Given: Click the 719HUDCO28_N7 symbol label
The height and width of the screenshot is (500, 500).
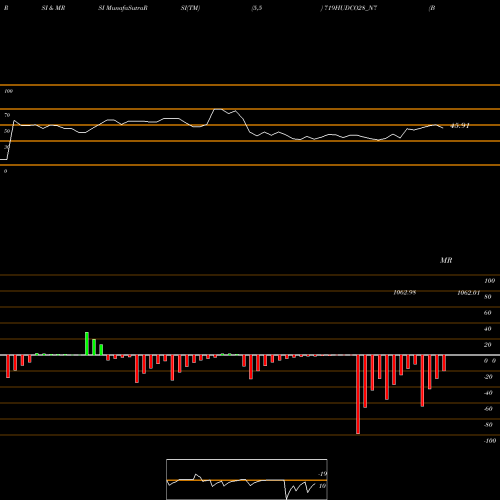Looking at the screenshot, I should point(350,8).
